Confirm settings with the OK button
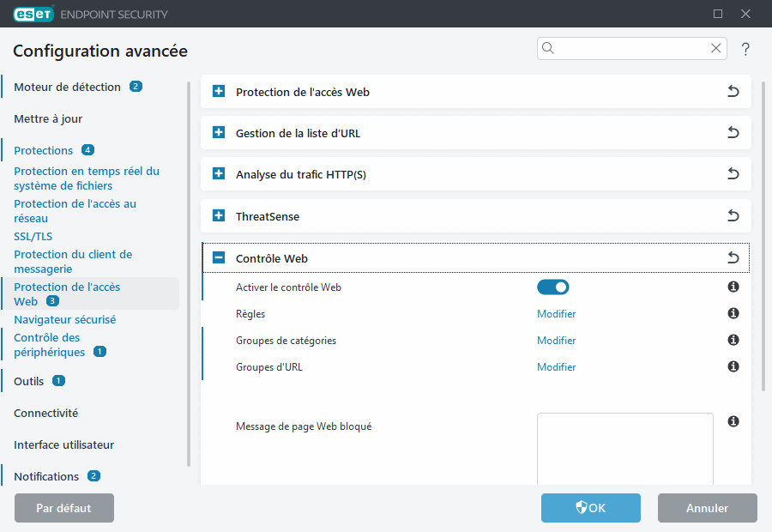The height and width of the screenshot is (532, 772). [590, 508]
